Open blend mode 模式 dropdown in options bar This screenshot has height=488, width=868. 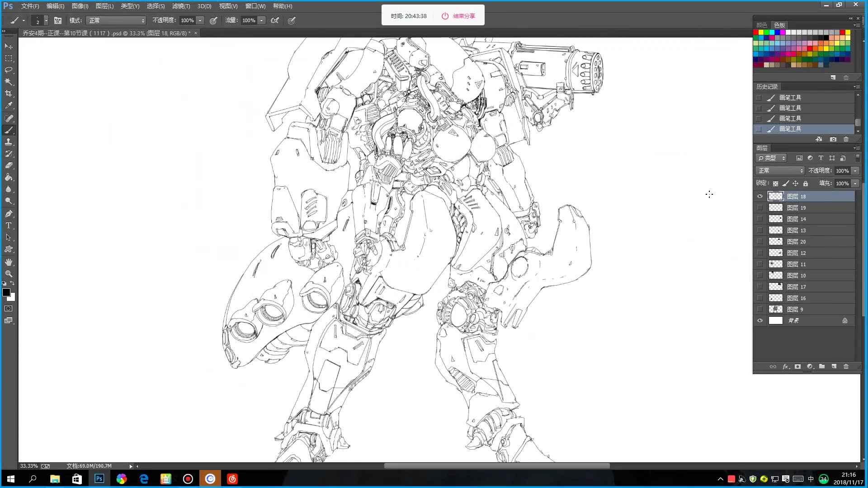coord(117,20)
